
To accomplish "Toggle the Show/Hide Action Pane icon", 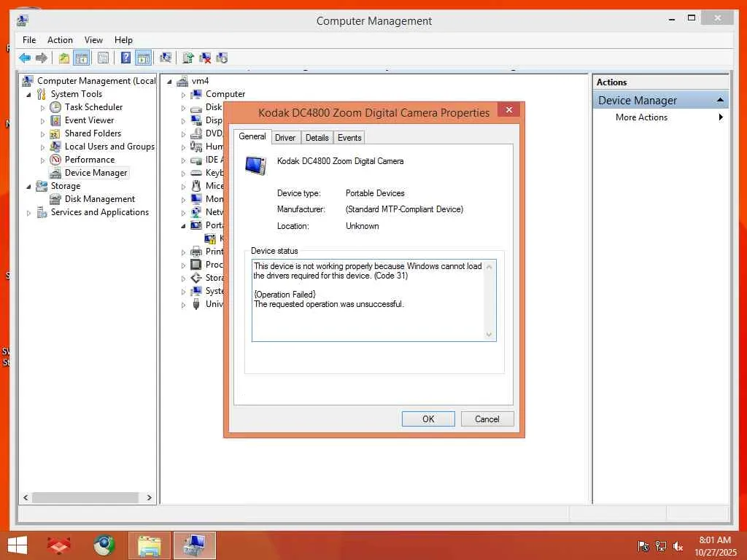I will [x=143, y=58].
